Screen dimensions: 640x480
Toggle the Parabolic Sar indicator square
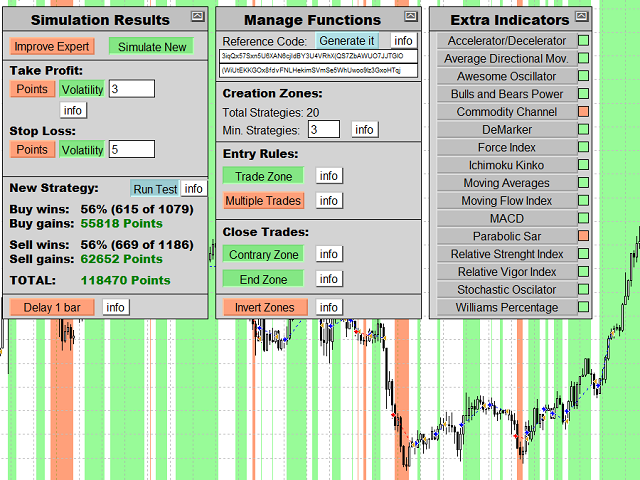[x=583, y=237]
